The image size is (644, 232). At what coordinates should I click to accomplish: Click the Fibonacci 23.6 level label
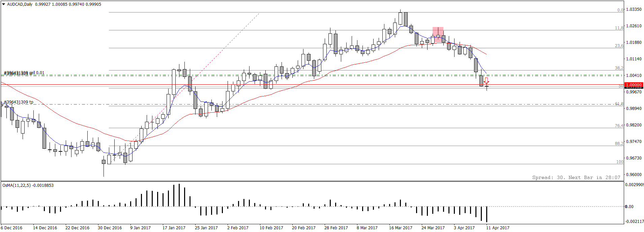tap(619, 46)
